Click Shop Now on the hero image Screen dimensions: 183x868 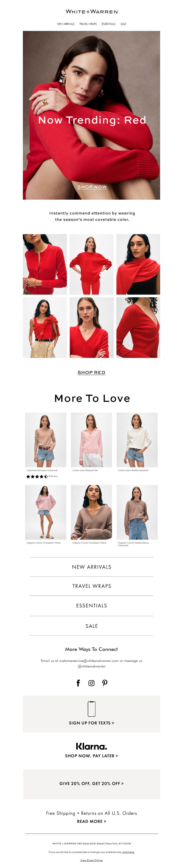click(x=92, y=187)
